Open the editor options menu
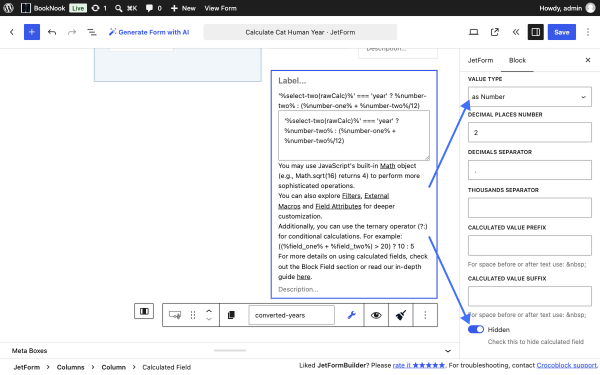 click(x=588, y=32)
